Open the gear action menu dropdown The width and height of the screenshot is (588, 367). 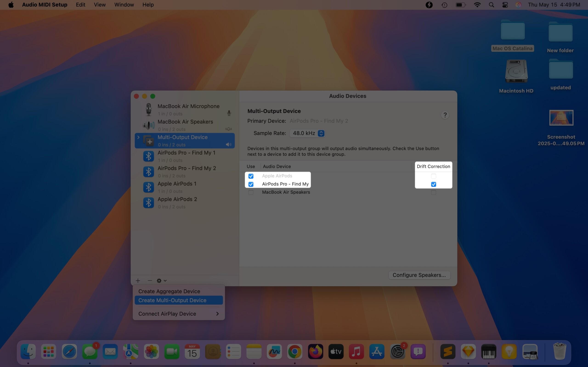click(161, 281)
